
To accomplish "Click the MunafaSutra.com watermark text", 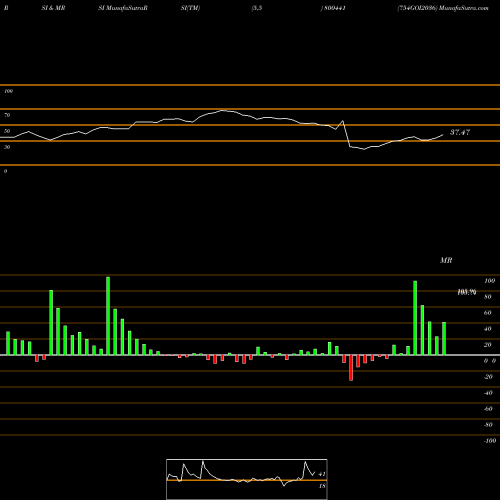I will click(464, 8).
